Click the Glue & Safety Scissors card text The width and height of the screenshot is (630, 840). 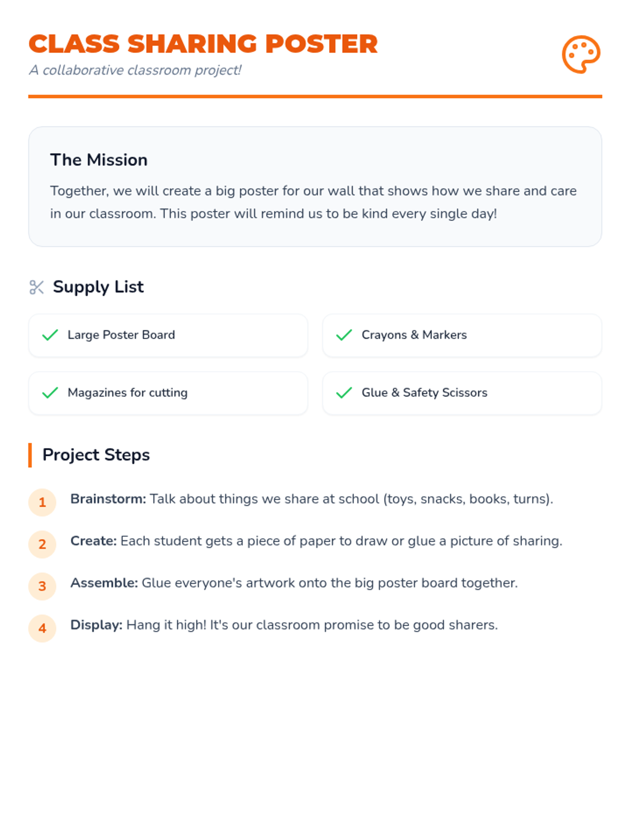tap(424, 393)
